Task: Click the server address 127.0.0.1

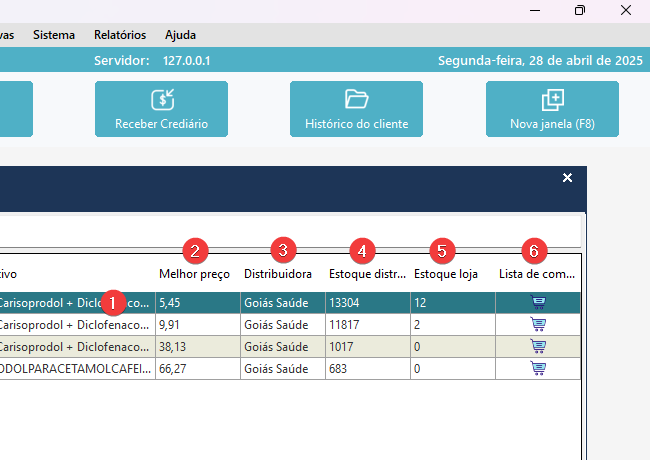Action: pos(187,61)
